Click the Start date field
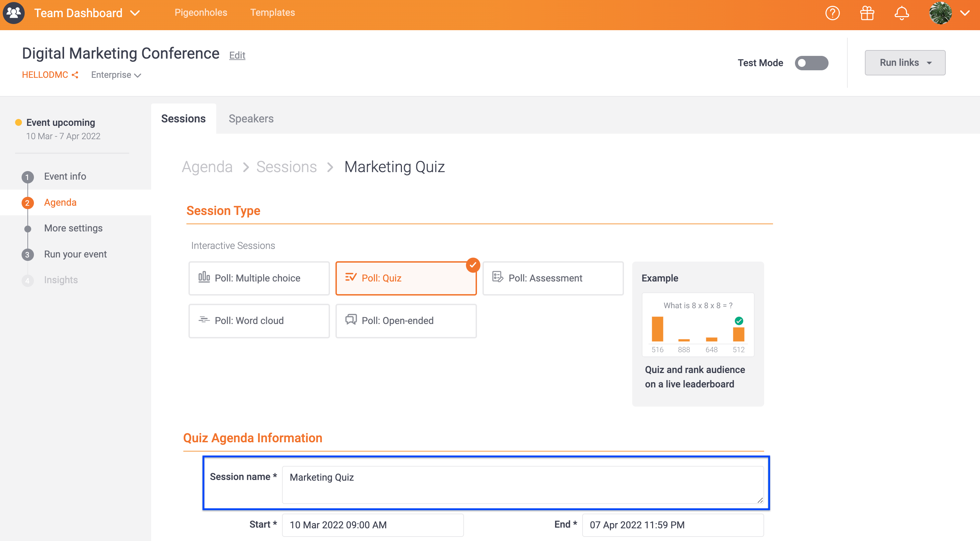Viewport: 980px width, 541px height. 373,525
